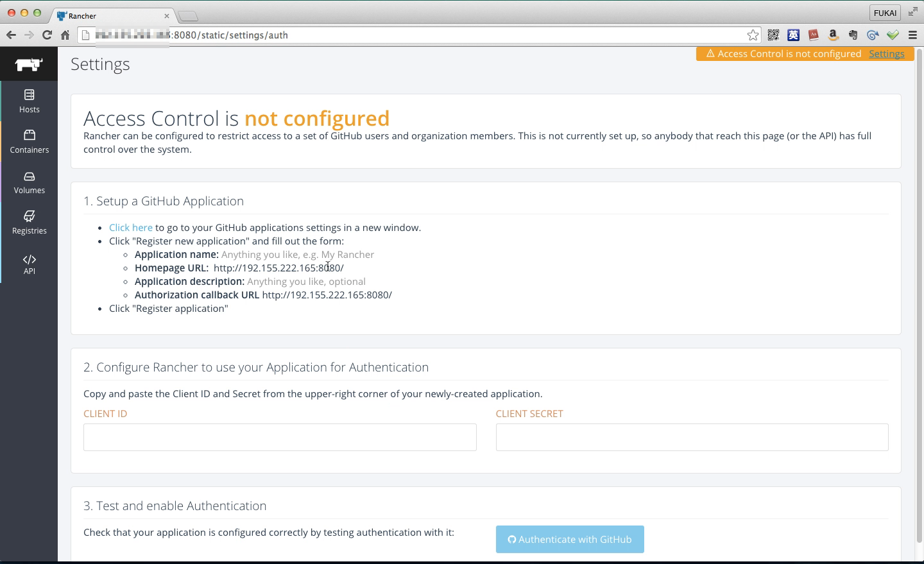Click the blue 英 translation extension icon
This screenshot has width=924, height=564.
pyautogui.click(x=794, y=35)
